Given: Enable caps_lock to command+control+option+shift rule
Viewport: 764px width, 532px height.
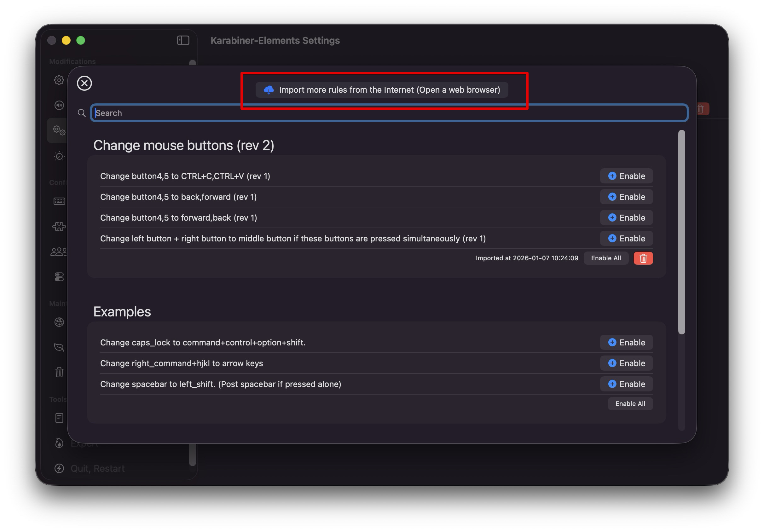Looking at the screenshot, I should (x=626, y=342).
